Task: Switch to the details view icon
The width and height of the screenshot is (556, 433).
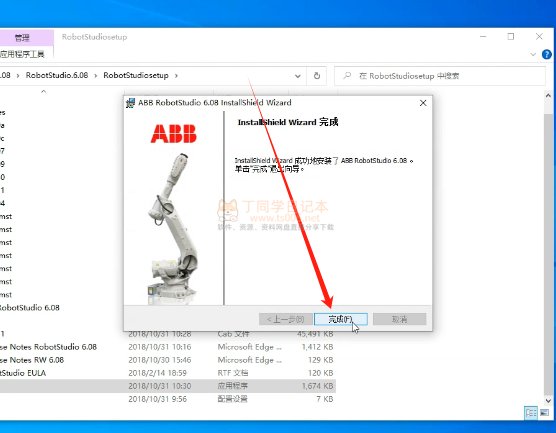Action: point(531,413)
